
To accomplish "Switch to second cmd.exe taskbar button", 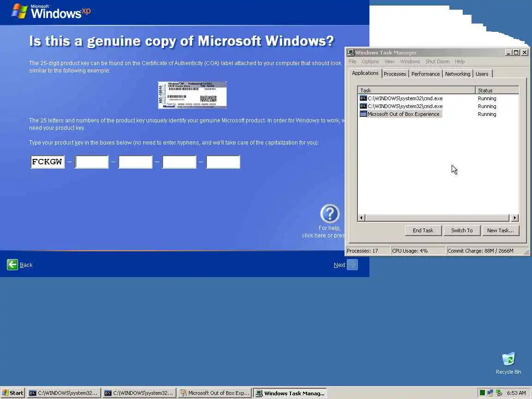I will coord(139,393).
